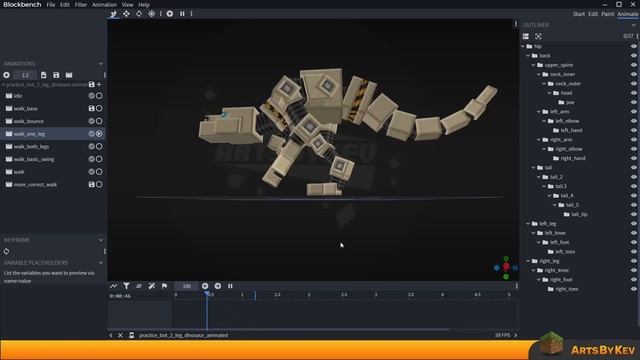Collapse the Variable Placeholders panel
The width and height of the screenshot is (640, 360).
pyautogui.click(x=101, y=263)
